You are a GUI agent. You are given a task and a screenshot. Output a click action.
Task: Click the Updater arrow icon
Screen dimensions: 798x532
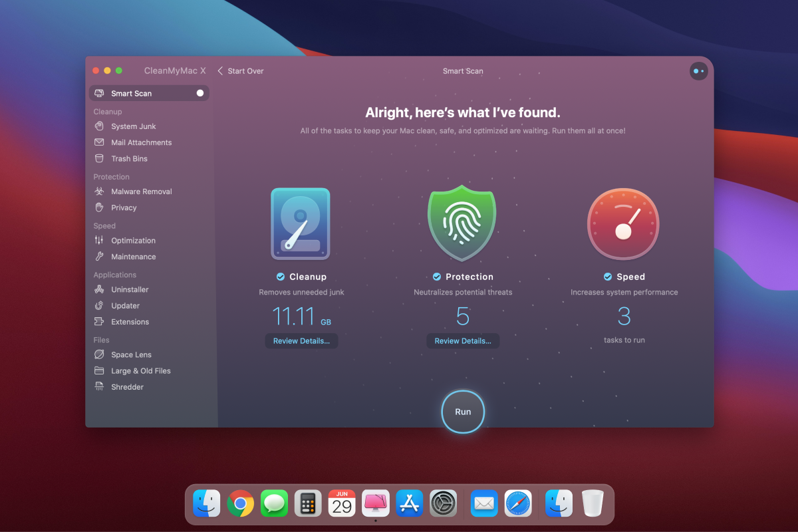point(99,306)
